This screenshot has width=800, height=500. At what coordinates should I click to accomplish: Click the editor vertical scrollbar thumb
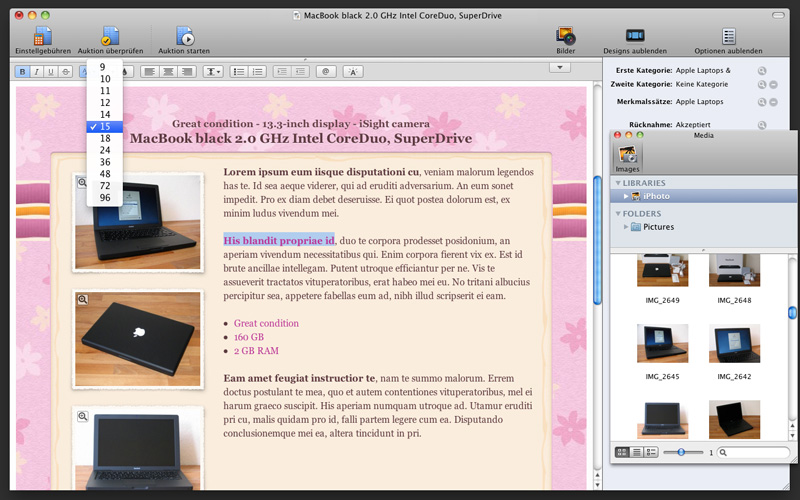[x=597, y=240]
